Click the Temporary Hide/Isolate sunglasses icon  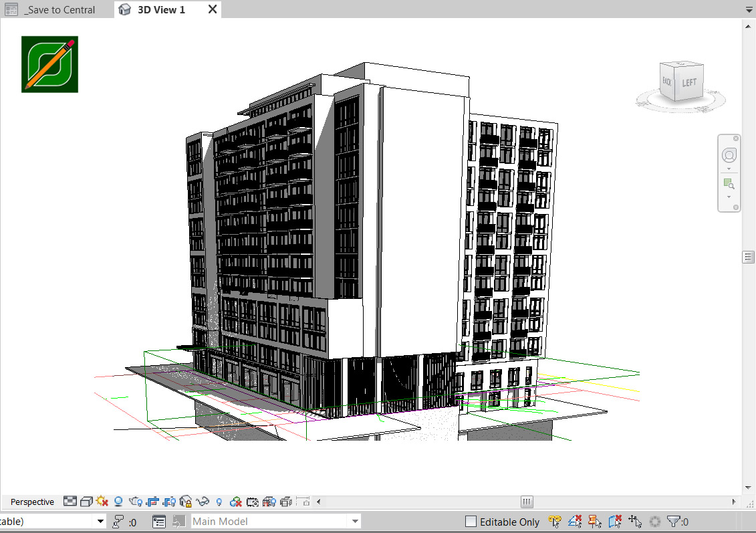203,502
